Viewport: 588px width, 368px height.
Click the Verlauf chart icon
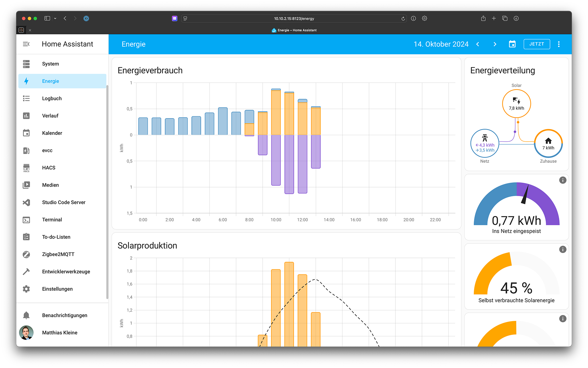[26, 116]
